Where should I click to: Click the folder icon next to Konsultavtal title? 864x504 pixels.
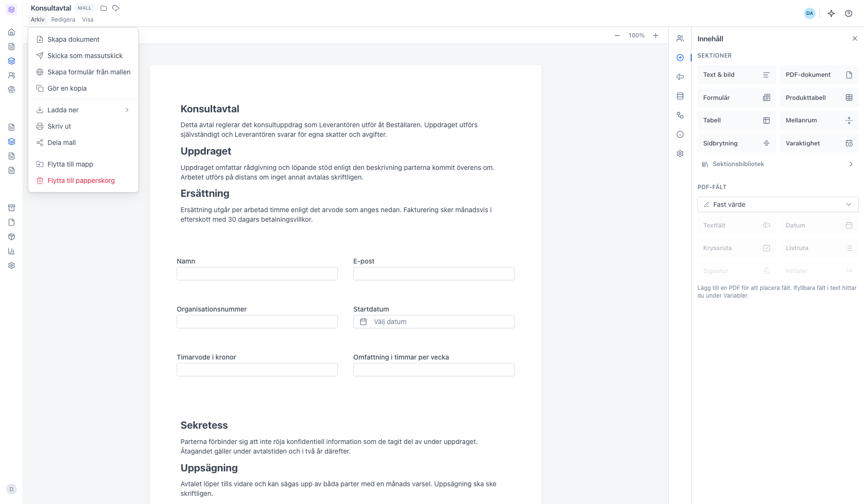click(104, 8)
